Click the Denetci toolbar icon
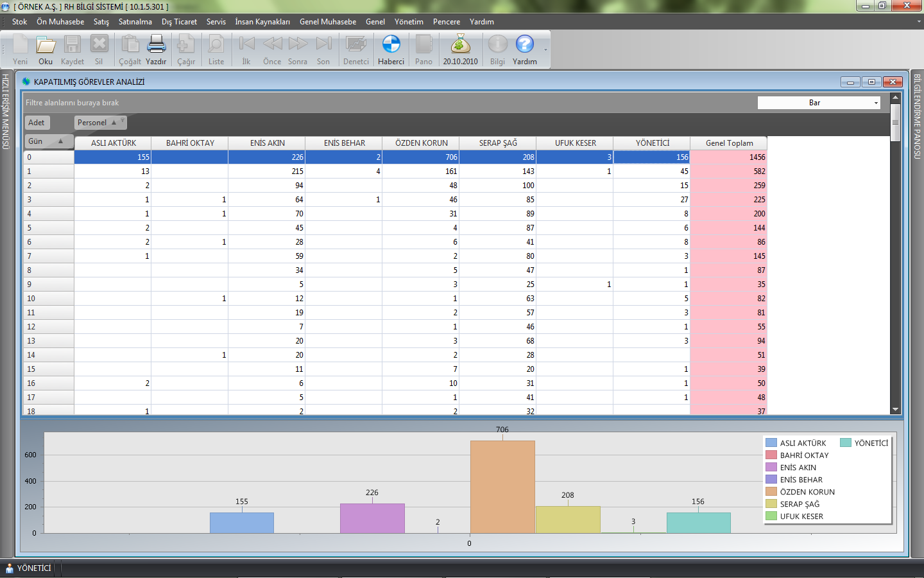Viewport: 924px width, 578px height. click(355, 45)
